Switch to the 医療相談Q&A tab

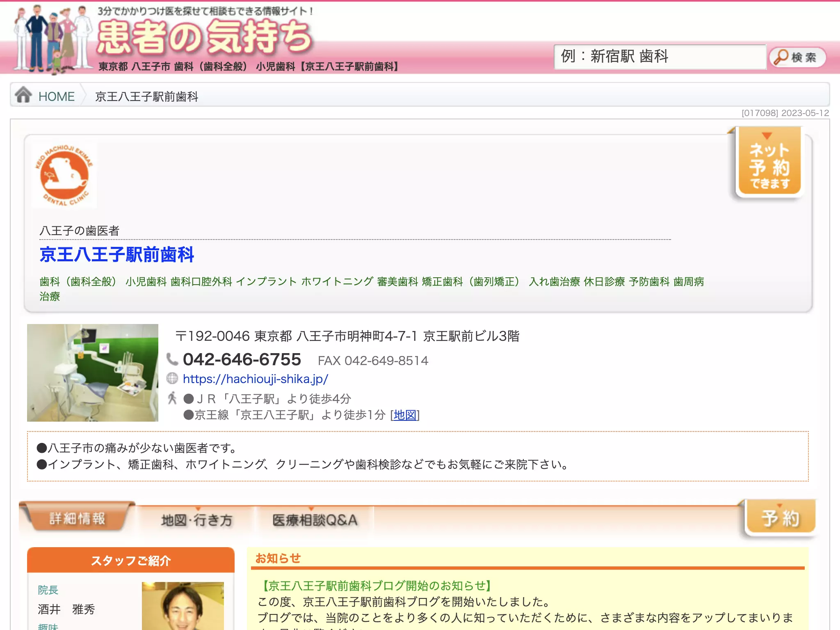point(315,520)
